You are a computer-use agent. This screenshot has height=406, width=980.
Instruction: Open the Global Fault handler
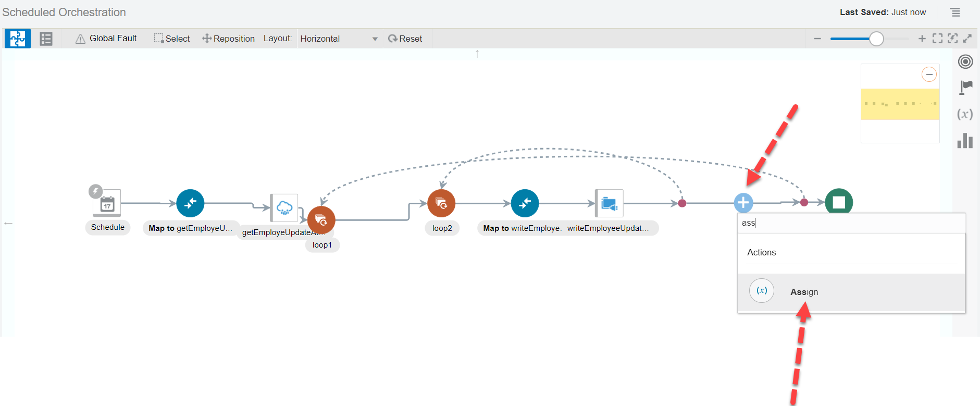[106, 39]
